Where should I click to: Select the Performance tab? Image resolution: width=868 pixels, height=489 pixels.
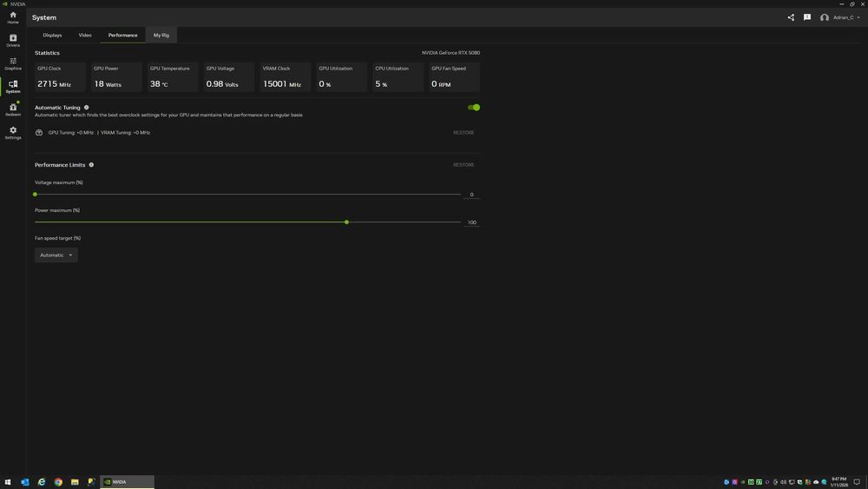[123, 35]
